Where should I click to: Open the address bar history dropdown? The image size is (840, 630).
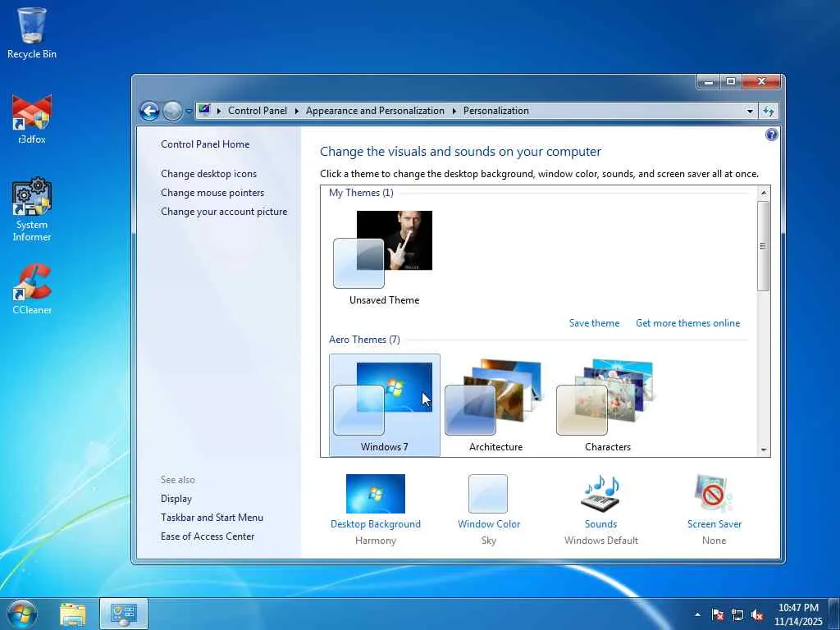[750, 111]
